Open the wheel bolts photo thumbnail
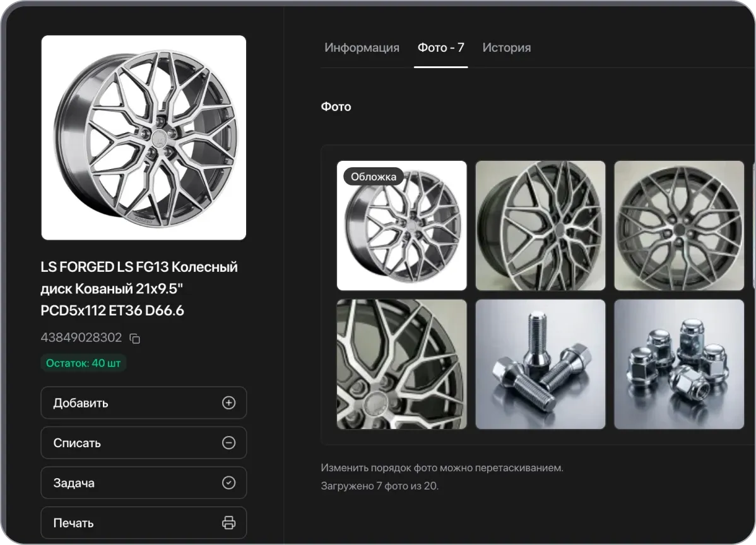756x545 pixels. (540, 365)
